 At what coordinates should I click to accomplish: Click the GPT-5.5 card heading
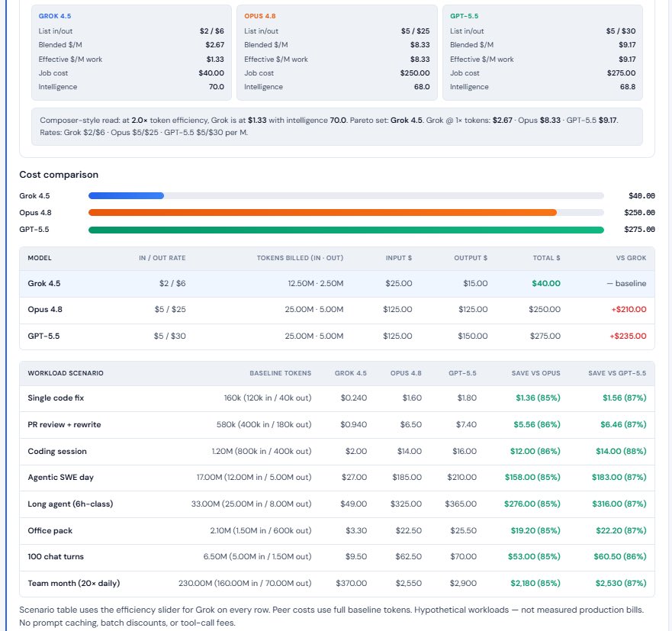click(x=464, y=16)
